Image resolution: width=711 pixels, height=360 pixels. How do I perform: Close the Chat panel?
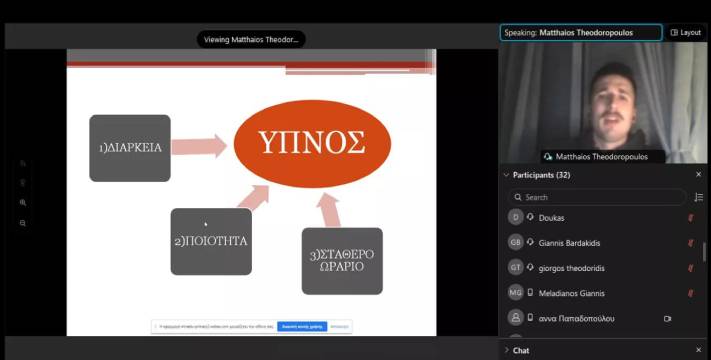pos(698,350)
